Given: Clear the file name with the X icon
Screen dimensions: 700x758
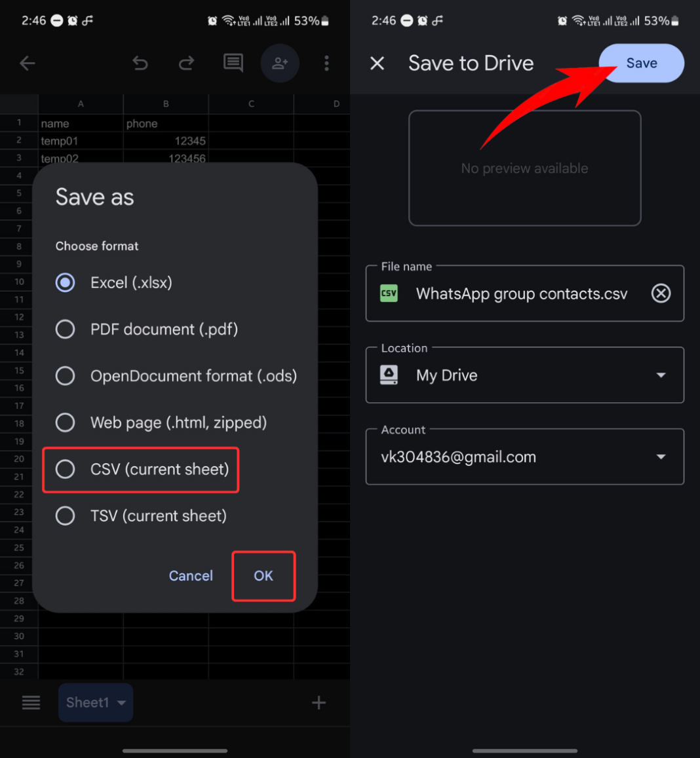Looking at the screenshot, I should coord(661,293).
